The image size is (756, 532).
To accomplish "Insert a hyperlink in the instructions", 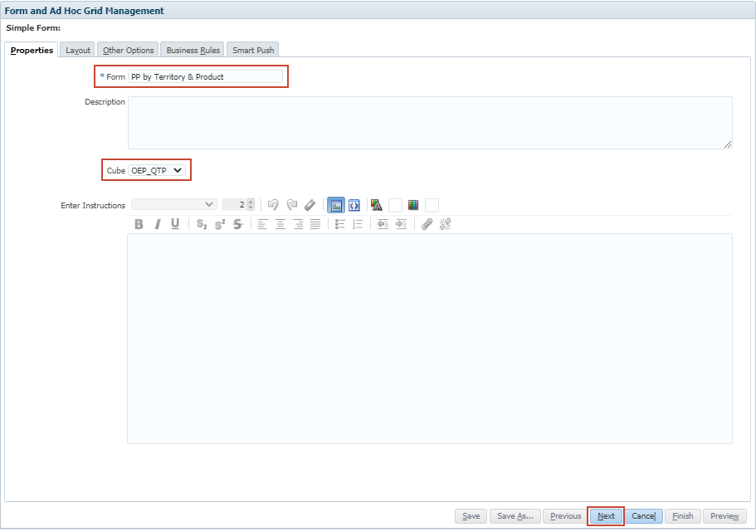I will coord(425,223).
